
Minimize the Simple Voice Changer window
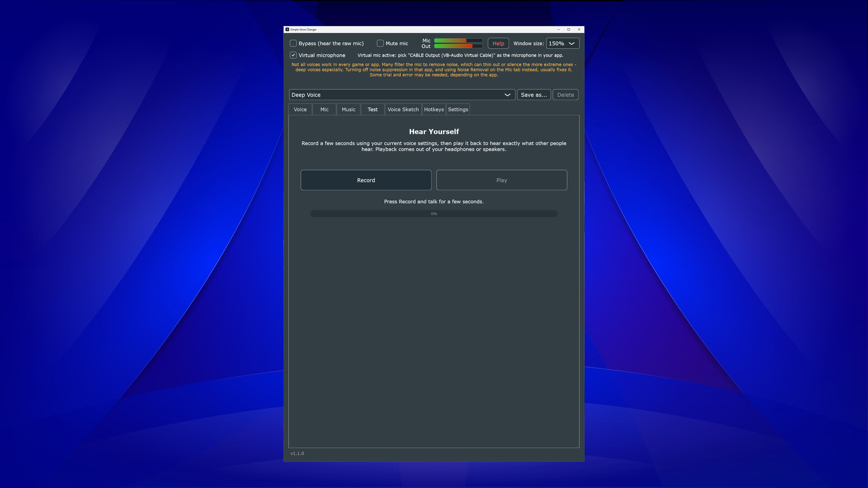pos(558,29)
